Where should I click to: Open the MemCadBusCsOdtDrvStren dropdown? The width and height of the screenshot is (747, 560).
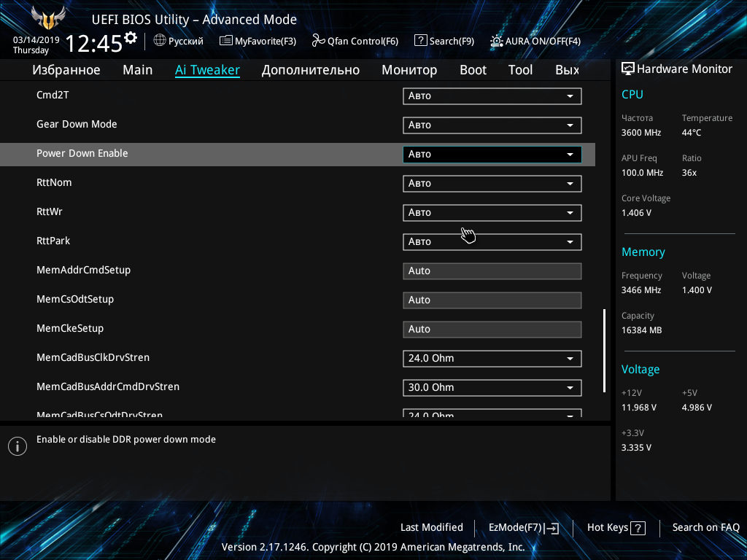click(492, 413)
